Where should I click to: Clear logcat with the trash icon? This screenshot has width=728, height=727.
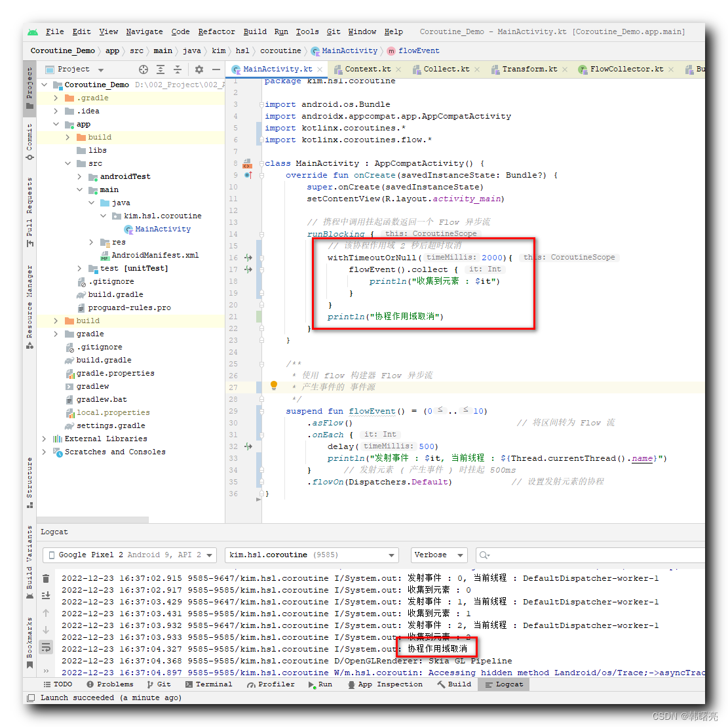46,579
